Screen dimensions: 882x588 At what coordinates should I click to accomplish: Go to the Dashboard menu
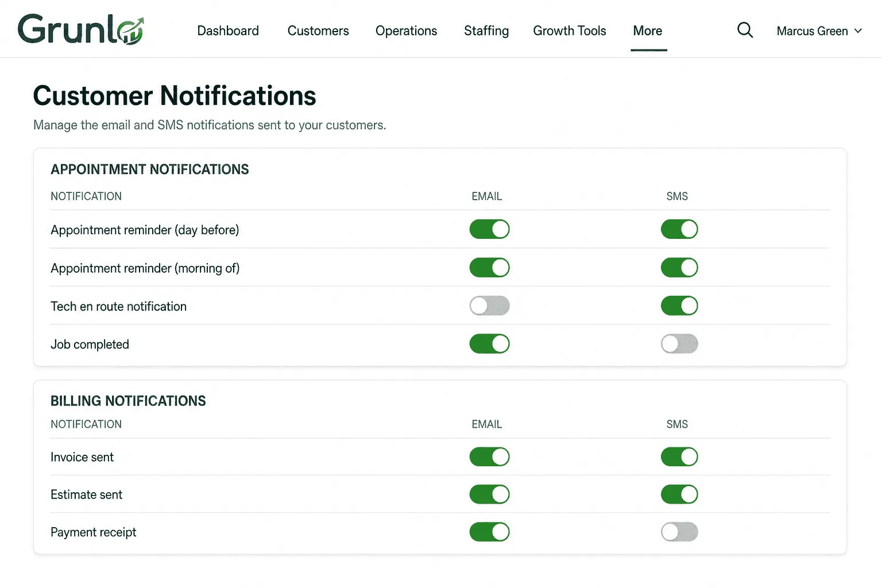[228, 31]
